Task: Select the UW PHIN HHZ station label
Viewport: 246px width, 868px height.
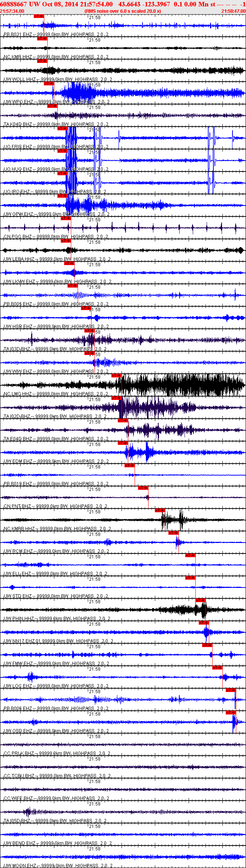Action: [57, 619]
